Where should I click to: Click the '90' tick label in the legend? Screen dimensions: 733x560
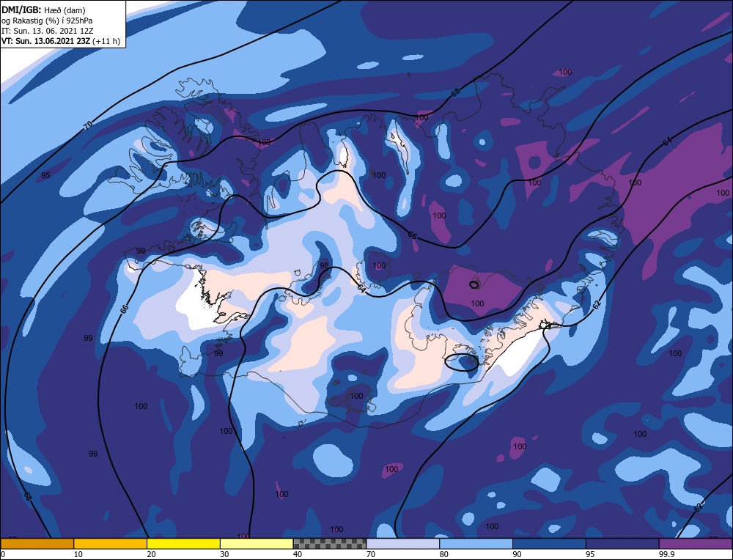517,554
